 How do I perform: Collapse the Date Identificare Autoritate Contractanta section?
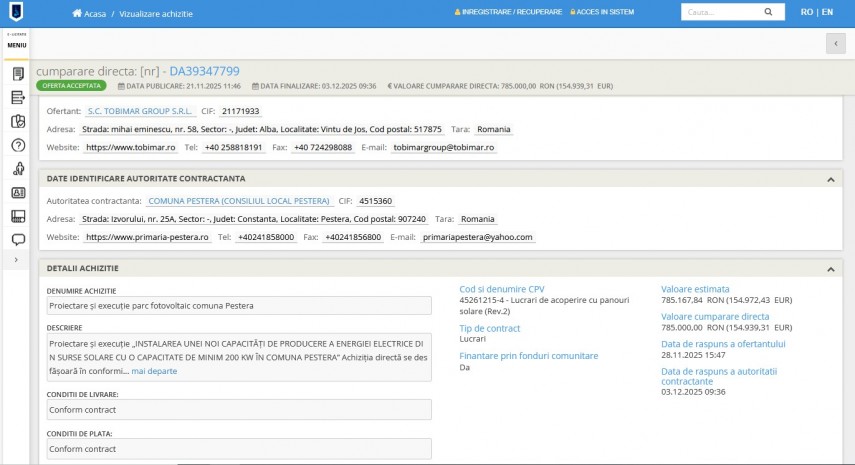pyautogui.click(x=830, y=179)
